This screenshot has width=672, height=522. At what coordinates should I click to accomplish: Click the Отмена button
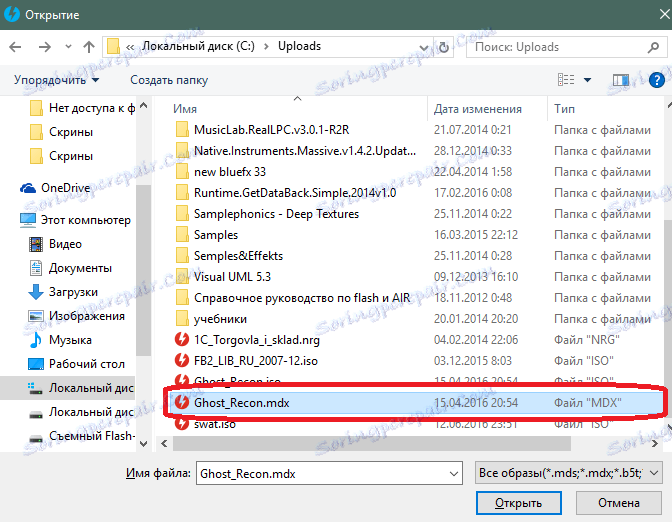tap(619, 503)
